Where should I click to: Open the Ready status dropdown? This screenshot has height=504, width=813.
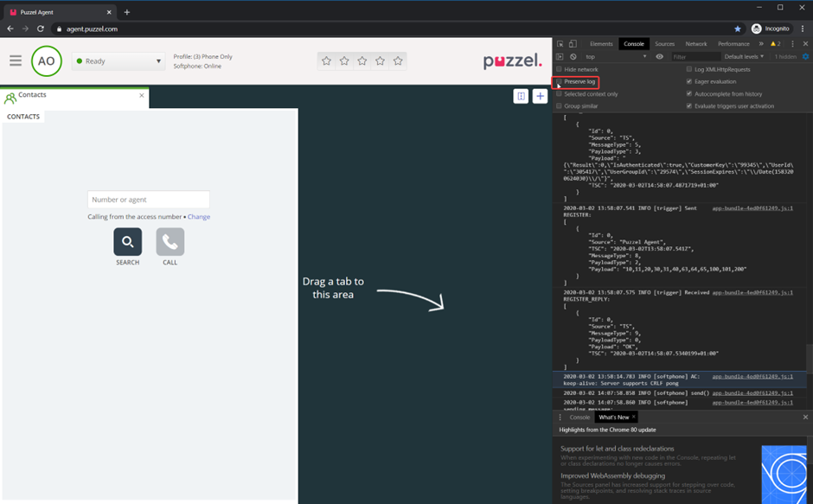coord(118,61)
